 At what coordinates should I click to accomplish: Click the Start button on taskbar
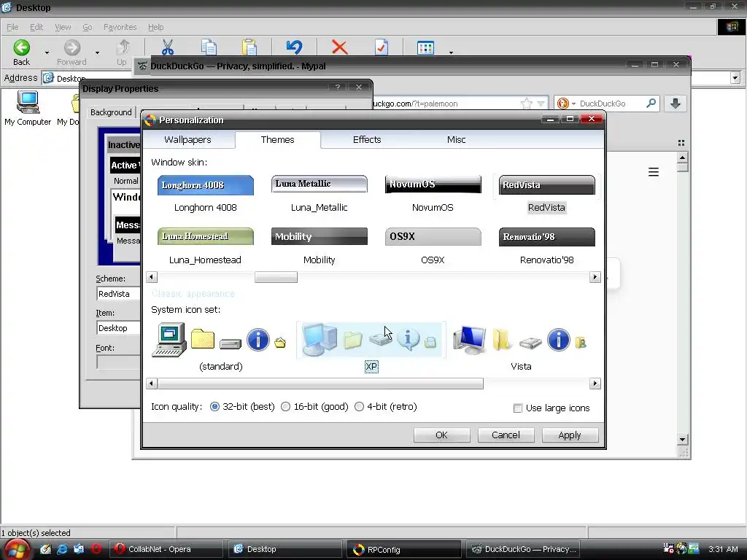coord(16,549)
